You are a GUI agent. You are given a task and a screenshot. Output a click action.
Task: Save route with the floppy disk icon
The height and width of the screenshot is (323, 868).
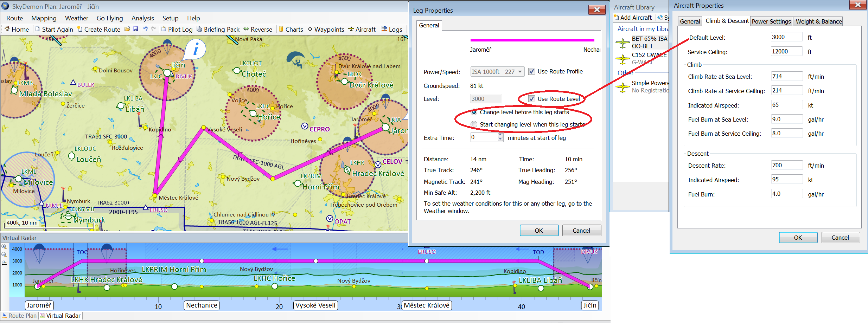[x=135, y=29]
